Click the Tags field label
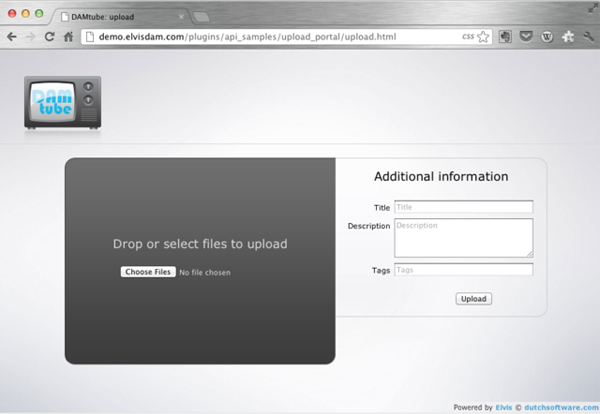Viewport: 600px width, 414px height. [381, 271]
